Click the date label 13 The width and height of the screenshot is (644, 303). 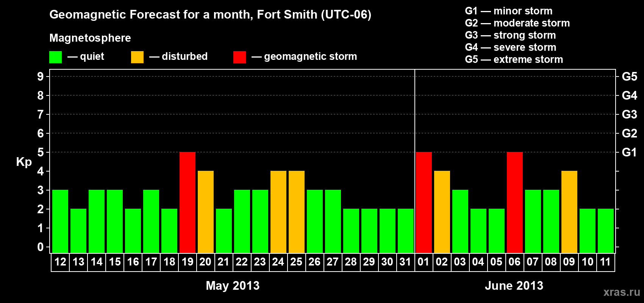pos(78,262)
